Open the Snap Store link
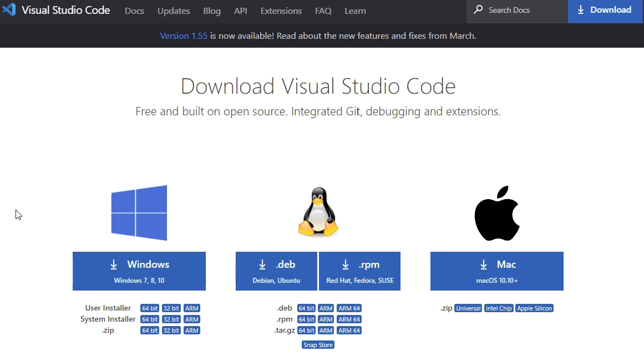 point(318,345)
